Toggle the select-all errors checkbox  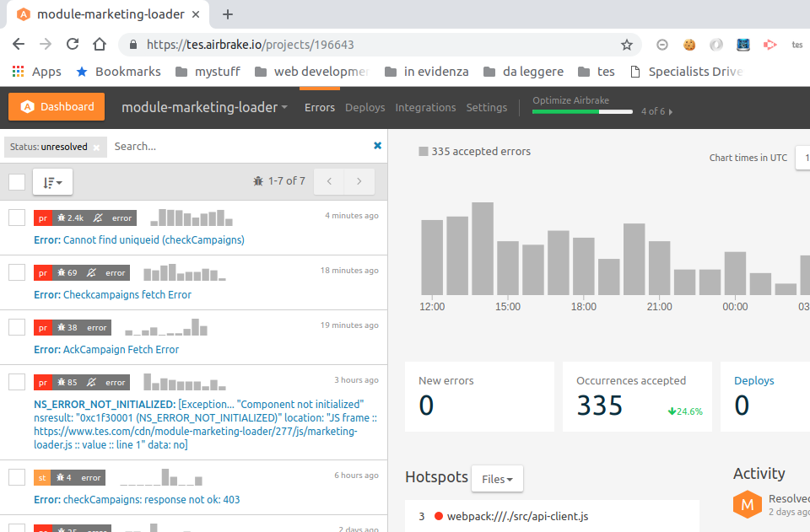click(17, 181)
